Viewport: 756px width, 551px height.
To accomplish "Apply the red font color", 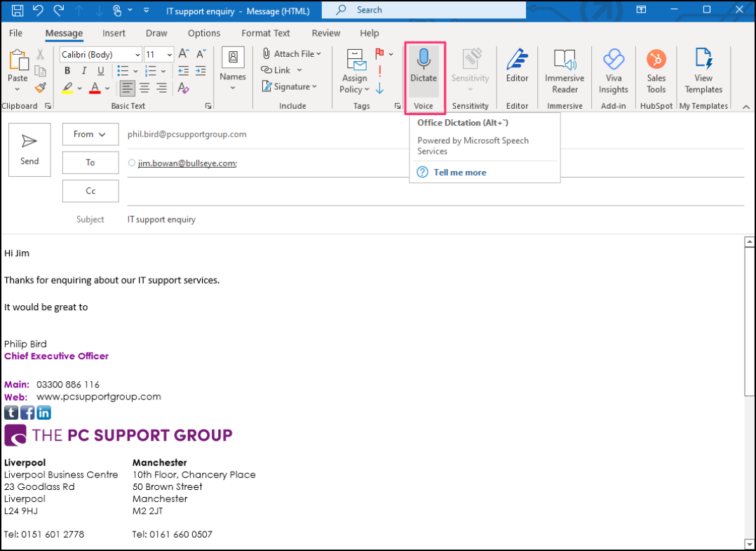I will pyautogui.click(x=95, y=88).
